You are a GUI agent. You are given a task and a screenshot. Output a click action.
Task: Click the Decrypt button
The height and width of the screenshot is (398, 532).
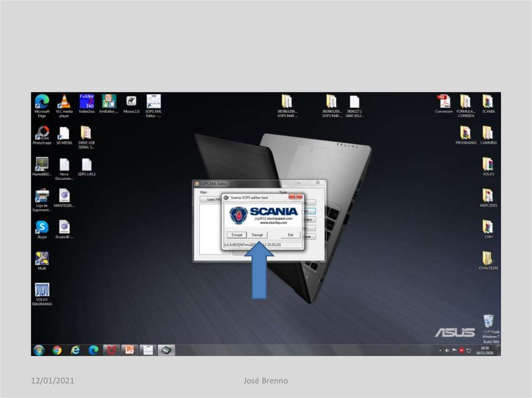tap(257, 235)
